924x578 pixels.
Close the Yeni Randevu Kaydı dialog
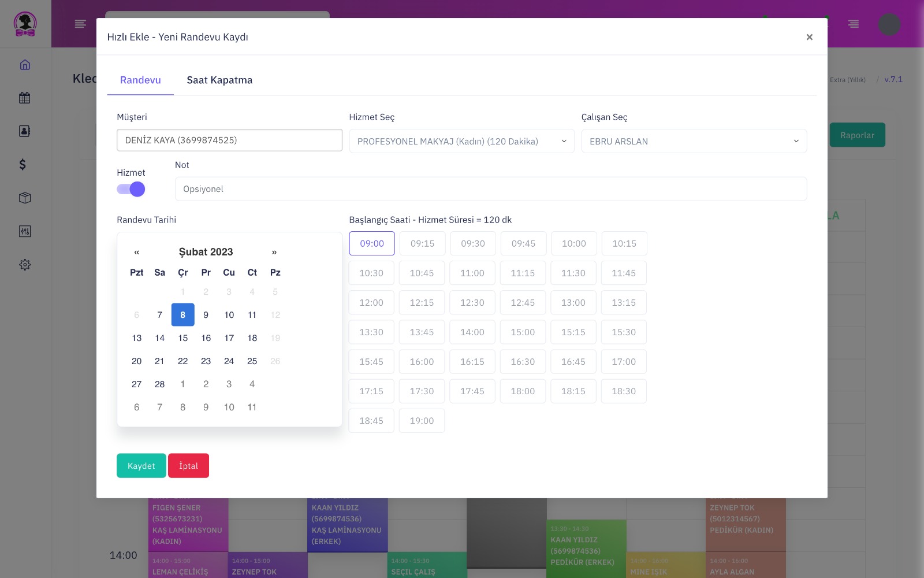point(809,37)
